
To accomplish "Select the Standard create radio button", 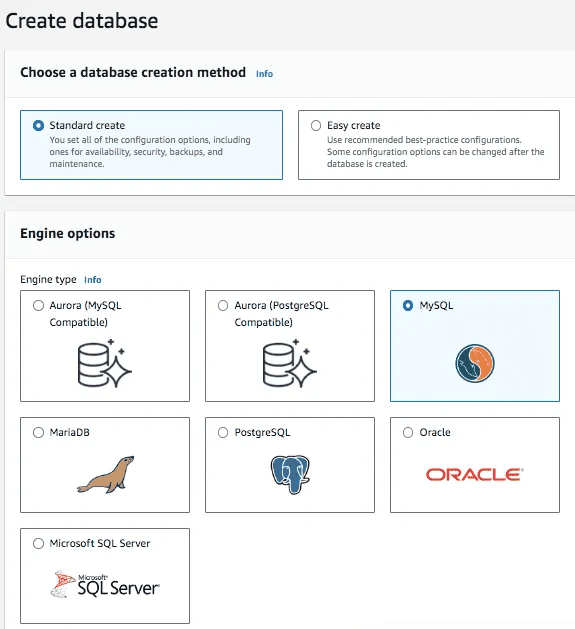I will coord(38,126).
